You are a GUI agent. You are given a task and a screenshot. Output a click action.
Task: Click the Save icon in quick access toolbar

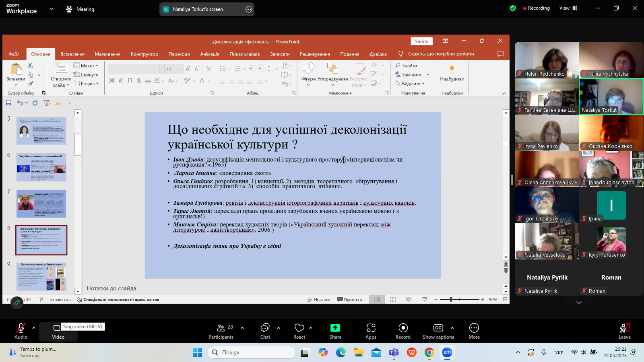coord(8,103)
